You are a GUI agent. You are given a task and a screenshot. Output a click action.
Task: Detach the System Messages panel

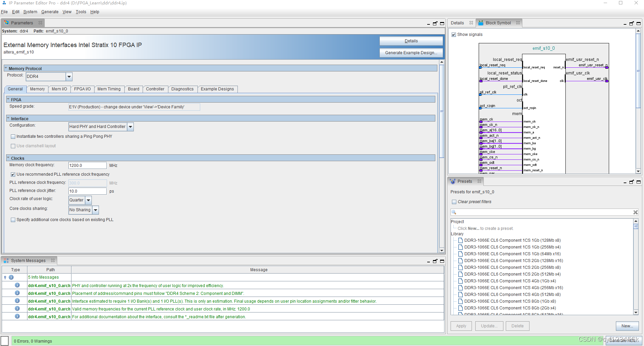pyautogui.click(x=435, y=261)
